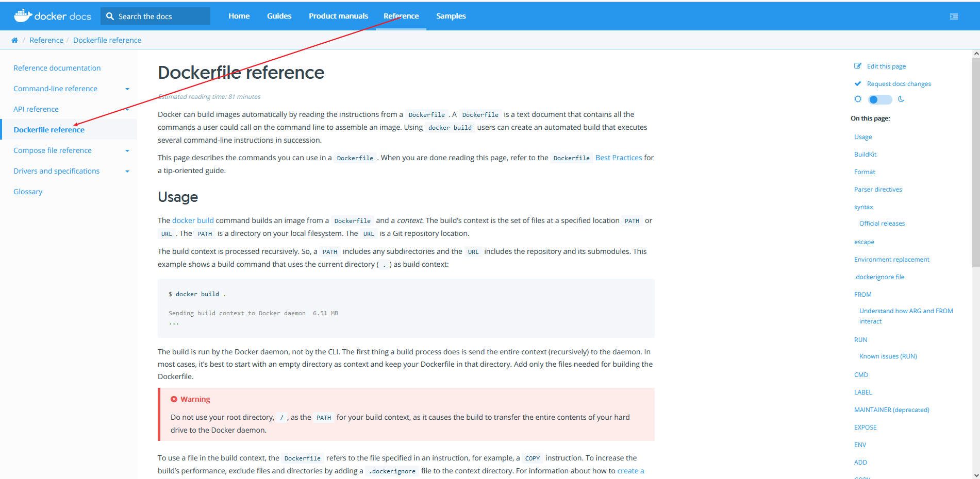
Task: Click the 'docker build .' code line
Action: point(197,294)
